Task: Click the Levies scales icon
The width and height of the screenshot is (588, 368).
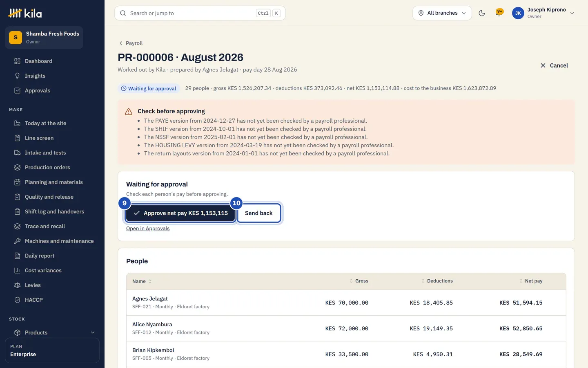Action: pos(17,285)
